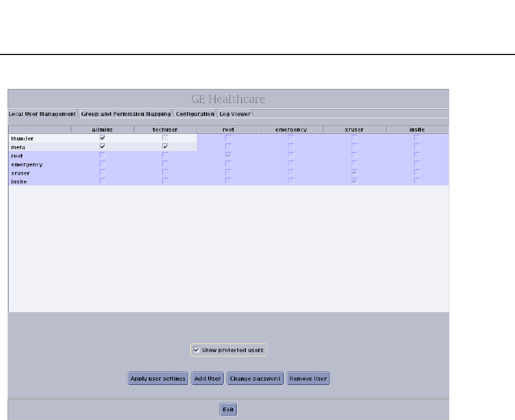
Task: Check admins checkbox for root user
Action: point(102,155)
